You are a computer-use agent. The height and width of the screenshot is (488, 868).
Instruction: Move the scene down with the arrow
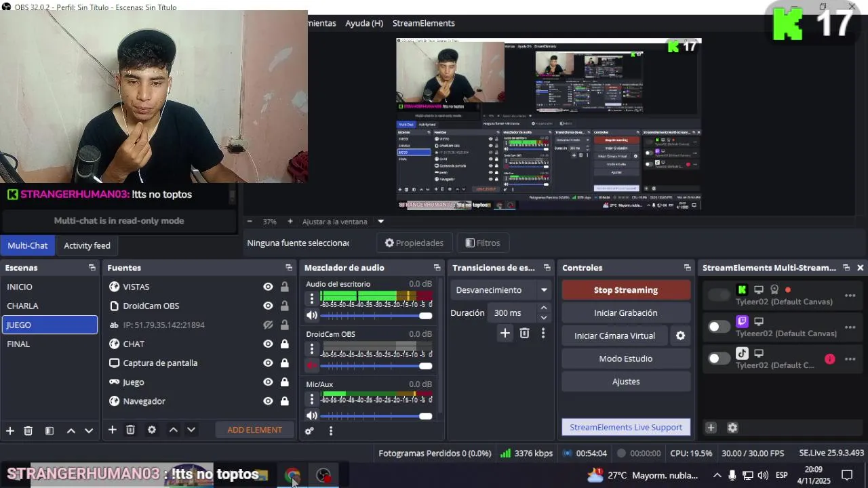tap(89, 430)
